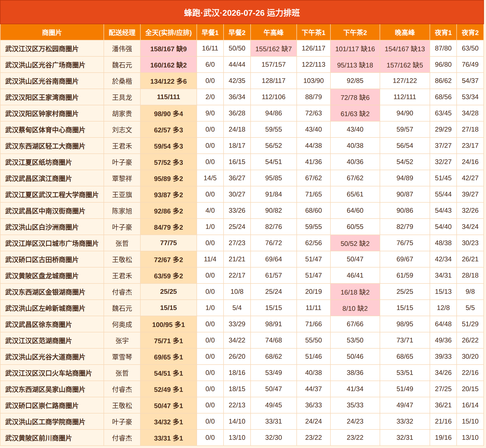486x448 pixels.
Task: Select the 夜宵1 column header
Action: pyautogui.click(x=443, y=32)
